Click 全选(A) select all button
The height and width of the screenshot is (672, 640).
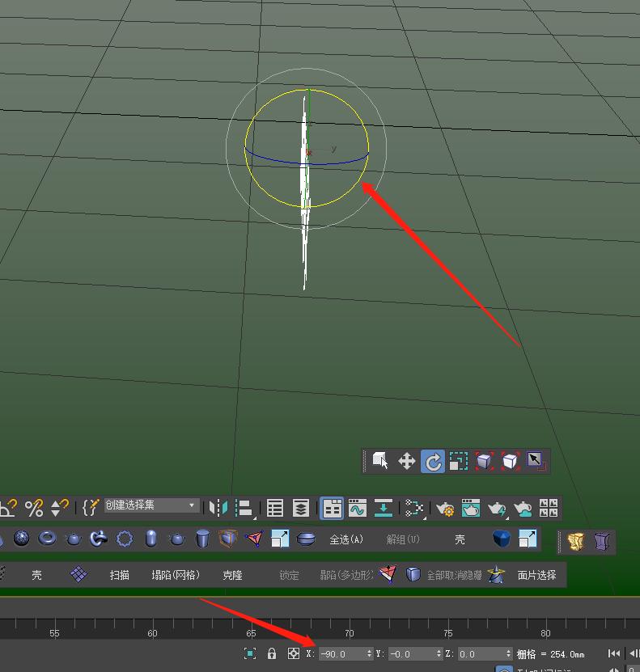pyautogui.click(x=346, y=539)
